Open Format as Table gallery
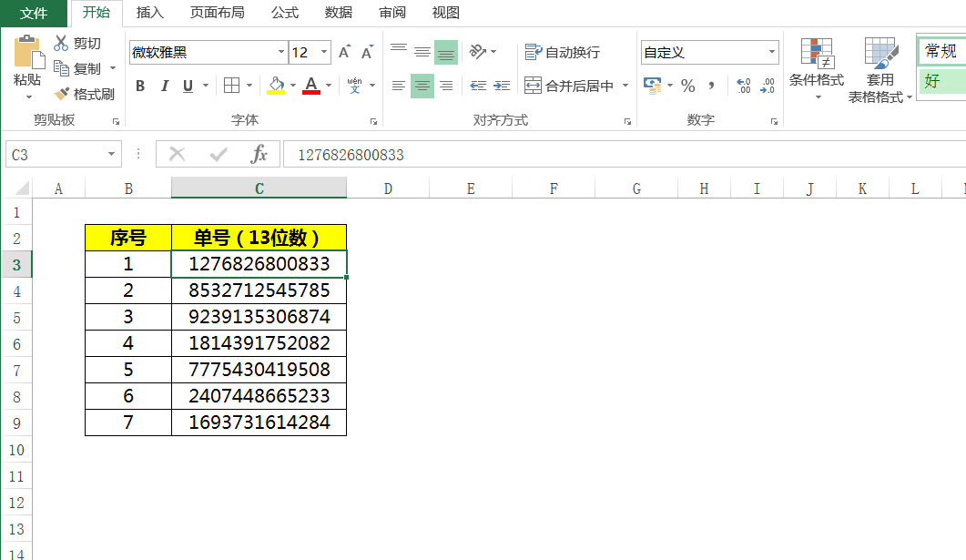 [880, 69]
